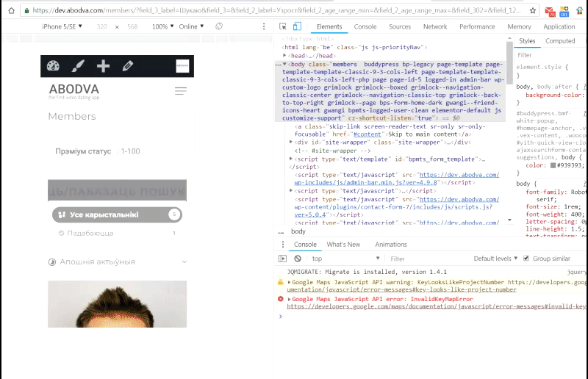588x379 pixels.
Task: Click the device height field 568
Action: coord(132,26)
